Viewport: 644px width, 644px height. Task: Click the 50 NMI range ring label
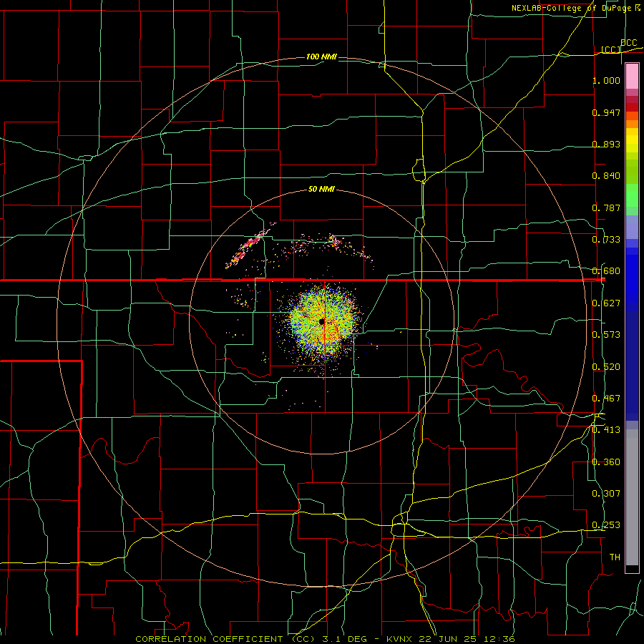321,190
